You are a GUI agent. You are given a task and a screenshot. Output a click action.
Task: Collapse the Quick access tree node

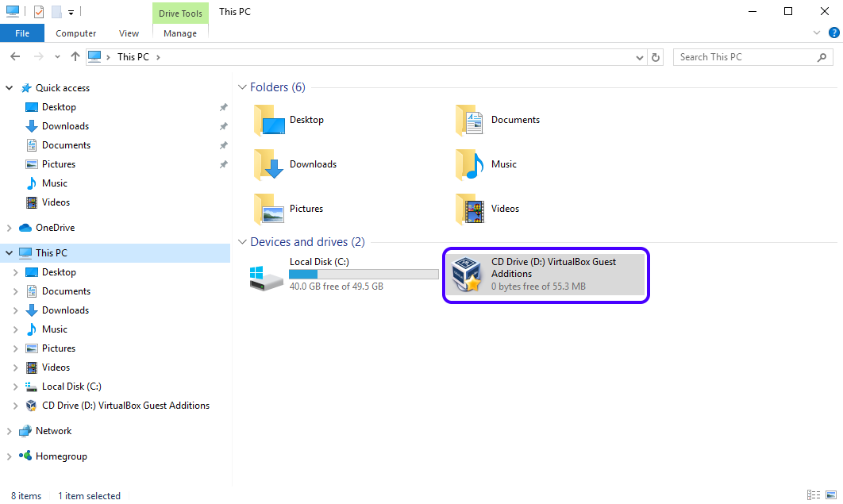10,87
